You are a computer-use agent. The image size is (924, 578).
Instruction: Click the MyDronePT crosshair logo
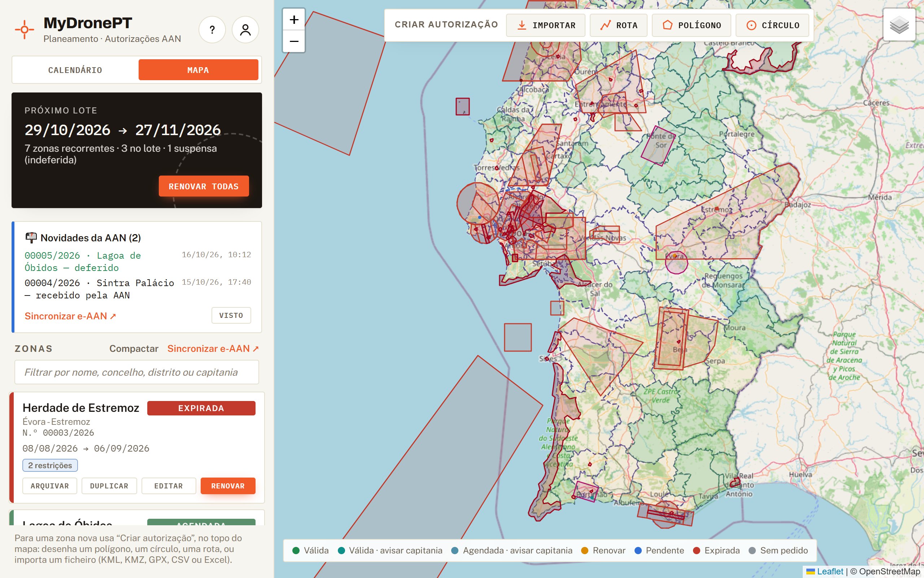[25, 29]
